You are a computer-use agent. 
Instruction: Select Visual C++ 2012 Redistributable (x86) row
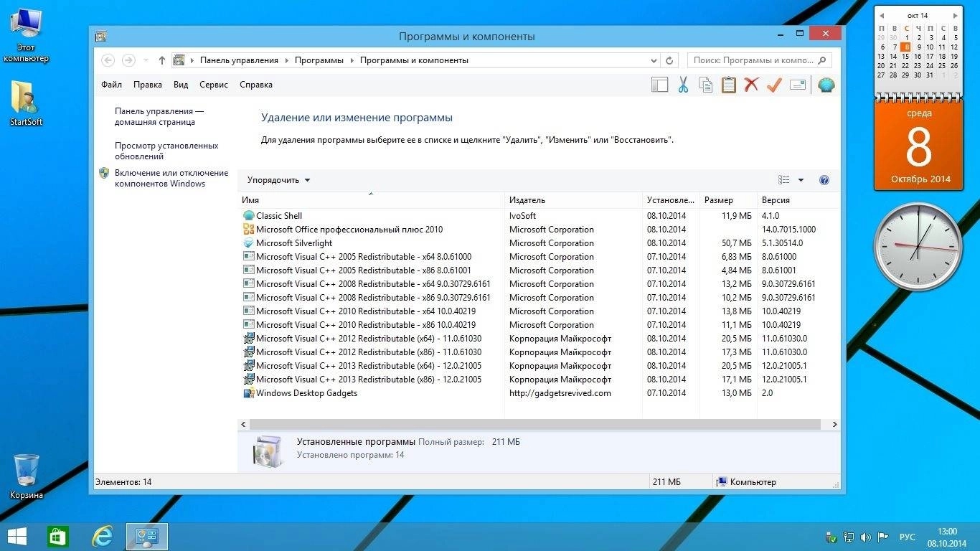(x=538, y=352)
